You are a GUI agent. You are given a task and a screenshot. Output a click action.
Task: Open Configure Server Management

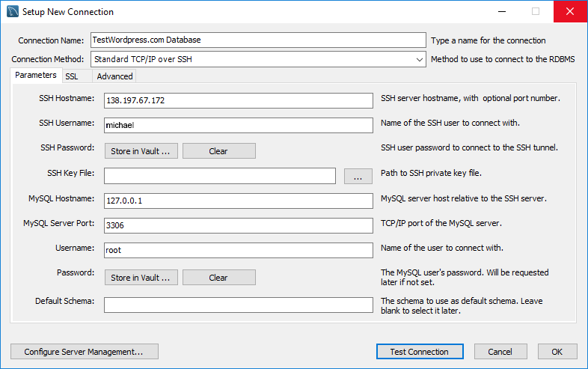pos(85,352)
